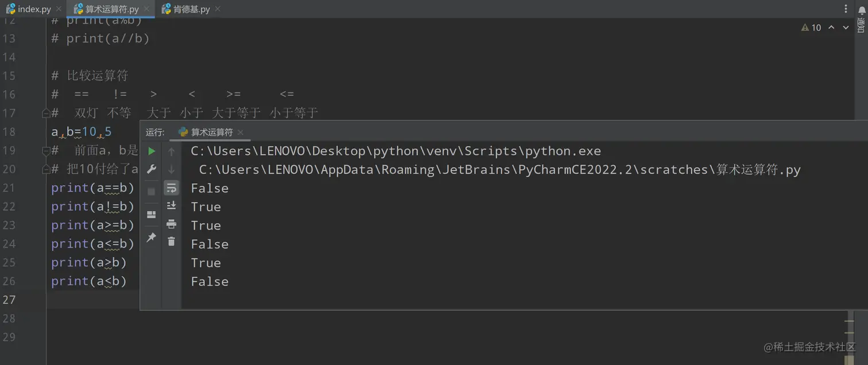Clear console output with trash icon
This screenshot has height=365, width=868.
pos(171,242)
